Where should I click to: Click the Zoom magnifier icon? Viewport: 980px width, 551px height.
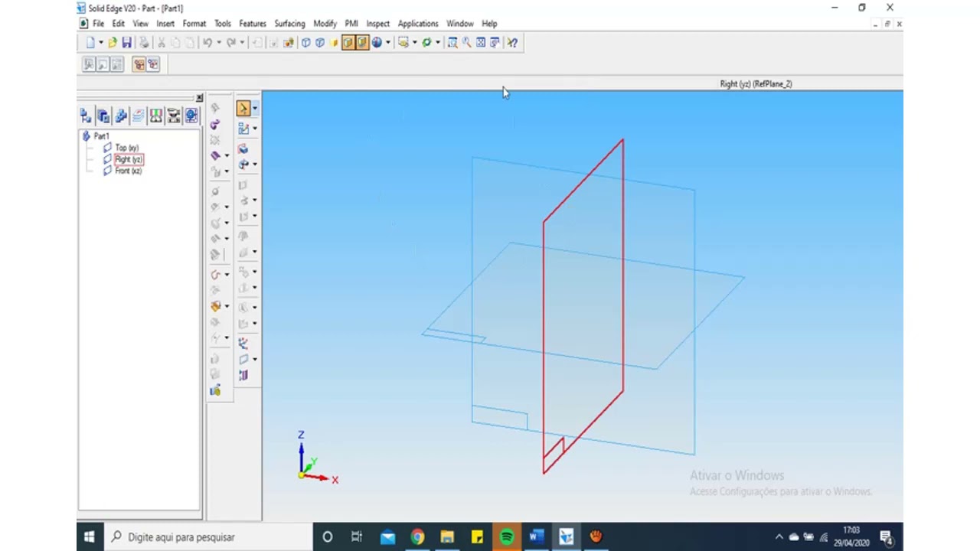(x=467, y=43)
